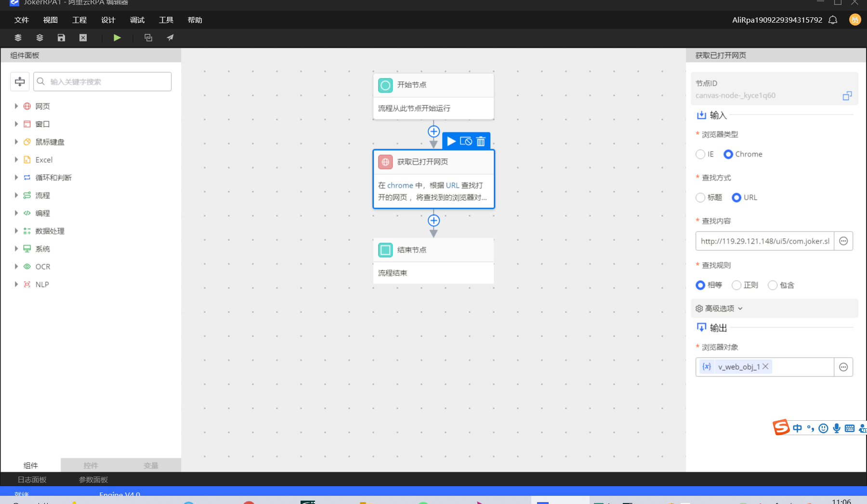Click the Sogou input method S logo
The width and height of the screenshot is (867, 504).
point(781,427)
